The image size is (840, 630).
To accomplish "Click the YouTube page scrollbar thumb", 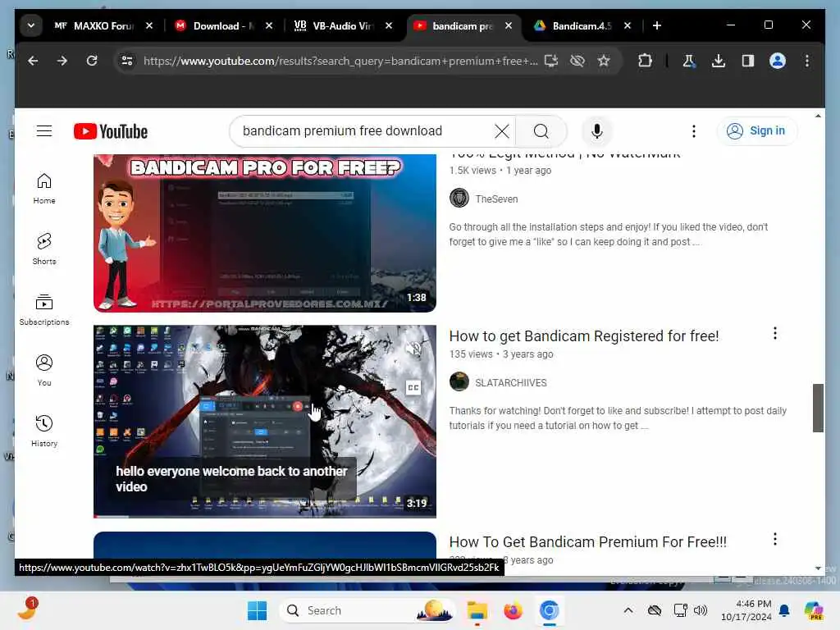I will pos(818,408).
